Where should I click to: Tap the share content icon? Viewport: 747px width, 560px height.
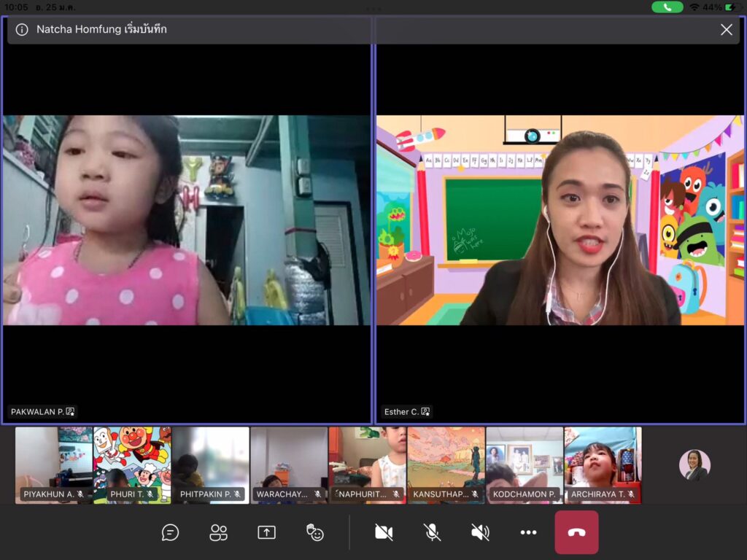(266, 532)
